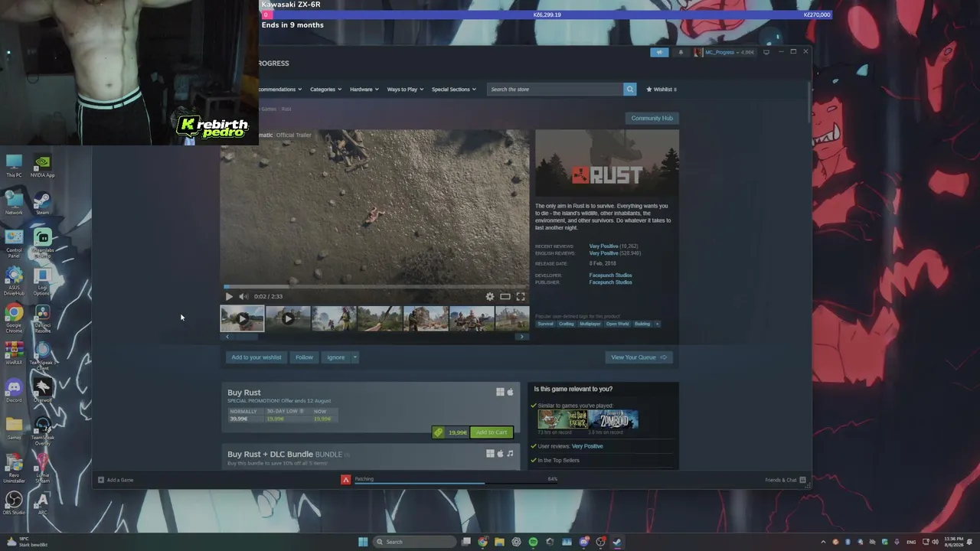The height and width of the screenshot is (551, 980).
Task: Open the Steam Wishlist link
Action: click(661, 90)
